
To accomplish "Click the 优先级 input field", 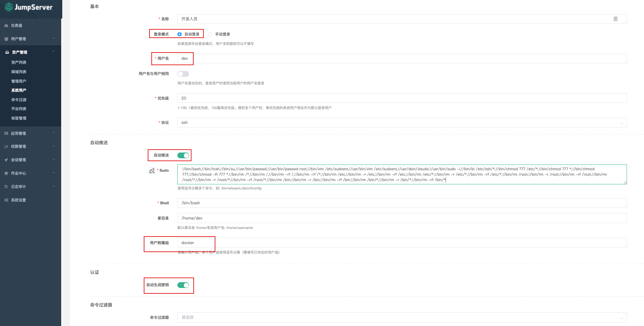I will 402,98.
